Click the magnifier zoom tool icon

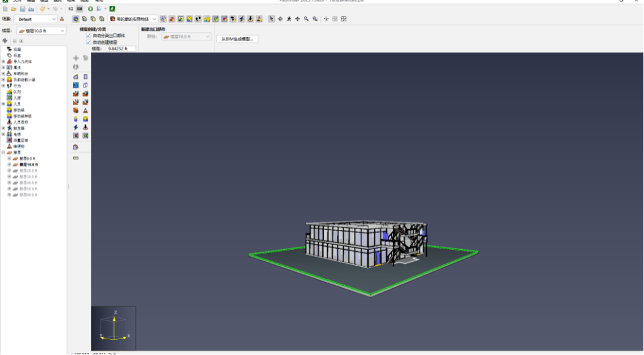[306, 19]
